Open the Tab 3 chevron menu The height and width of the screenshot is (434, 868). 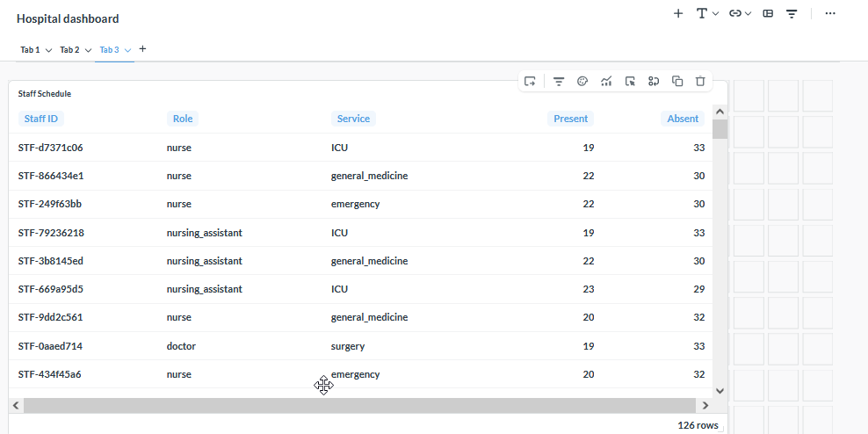point(127,50)
